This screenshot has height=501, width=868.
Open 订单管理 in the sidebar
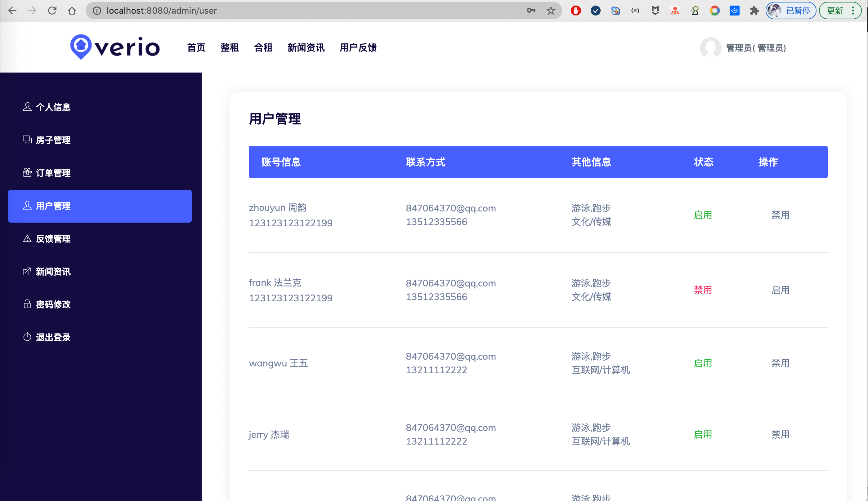point(53,173)
